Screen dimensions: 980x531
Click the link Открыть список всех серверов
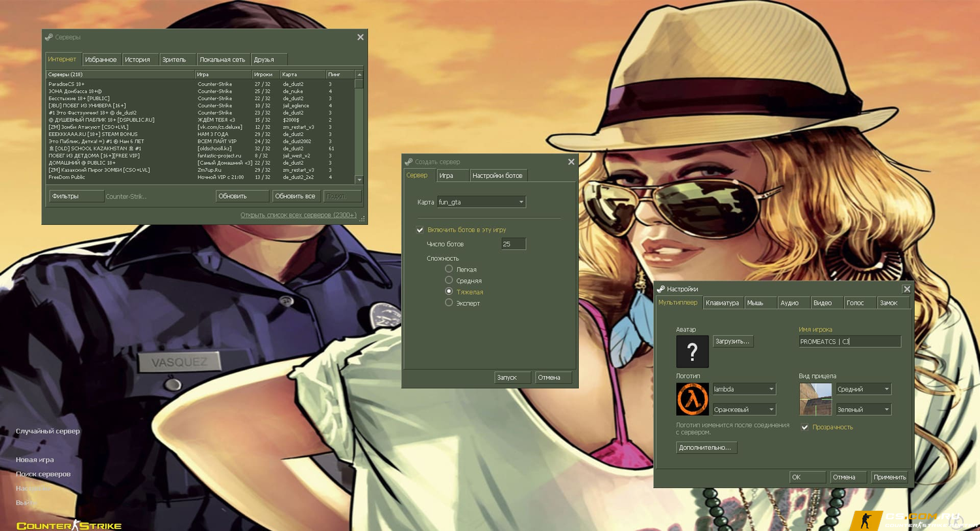(x=299, y=215)
